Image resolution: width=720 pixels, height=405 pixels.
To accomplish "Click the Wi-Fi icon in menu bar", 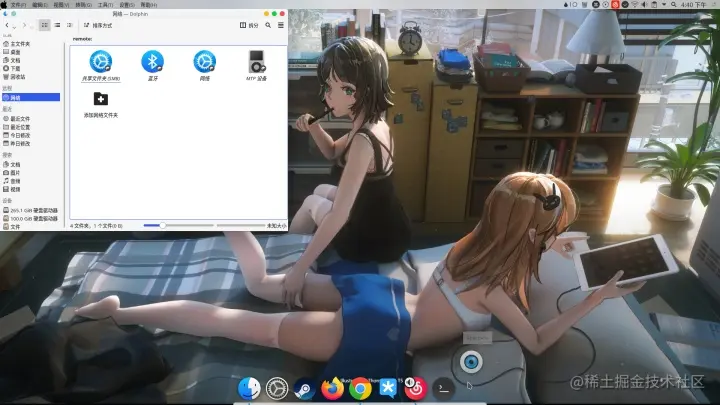I will (635, 4).
